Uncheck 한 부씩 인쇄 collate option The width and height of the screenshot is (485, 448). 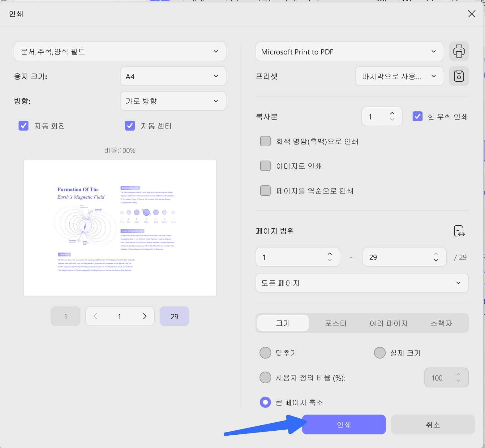(x=418, y=116)
